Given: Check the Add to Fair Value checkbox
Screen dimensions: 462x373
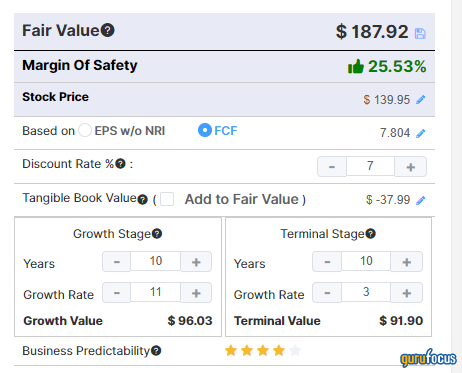Looking at the screenshot, I should tap(167, 199).
